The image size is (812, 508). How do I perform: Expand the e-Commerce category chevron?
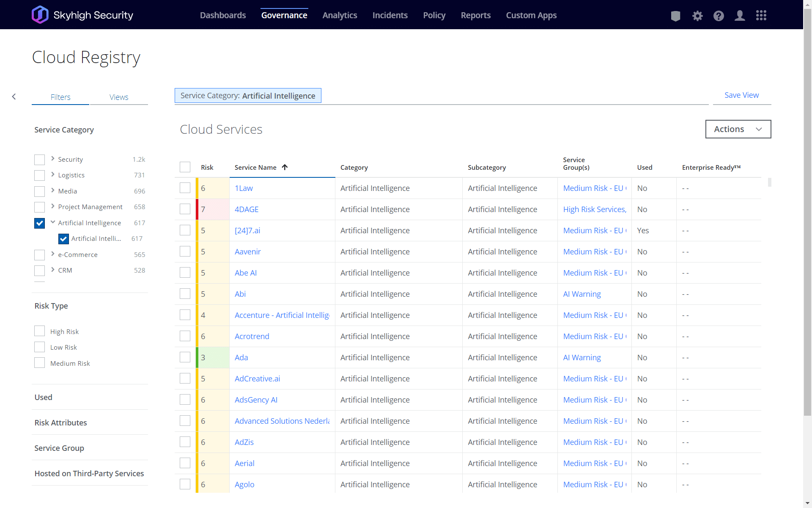(53, 254)
